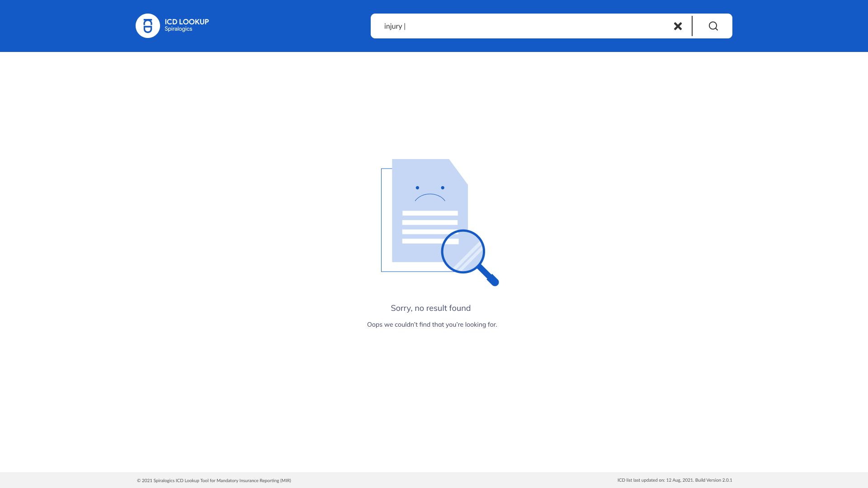Click the vertical divider beside the search icon
Screen dimensions: 868x488
click(x=692, y=26)
